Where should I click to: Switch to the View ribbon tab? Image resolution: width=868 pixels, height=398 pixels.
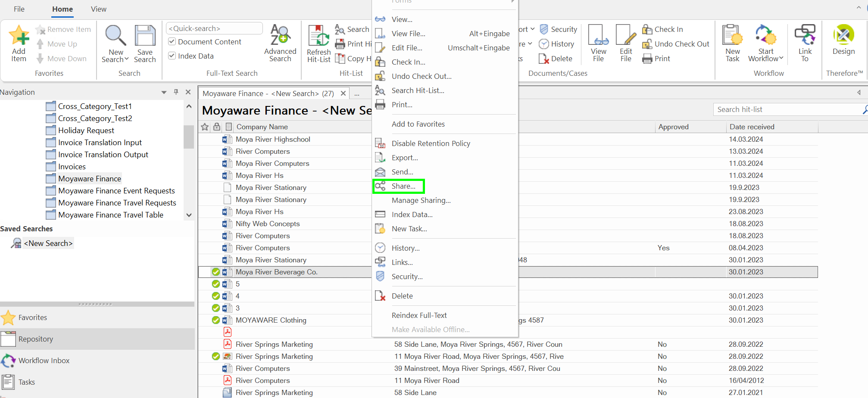[x=99, y=9]
